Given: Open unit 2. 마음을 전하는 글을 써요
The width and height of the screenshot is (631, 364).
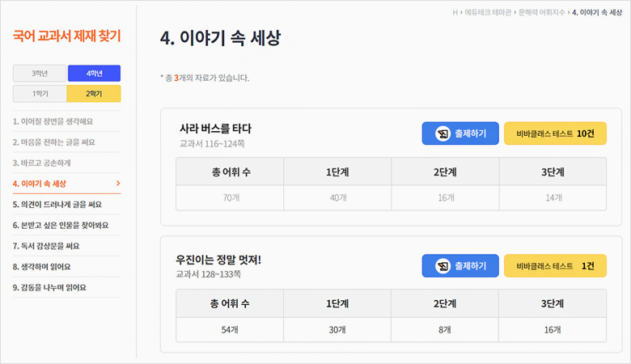Looking at the screenshot, I should (x=67, y=142).
